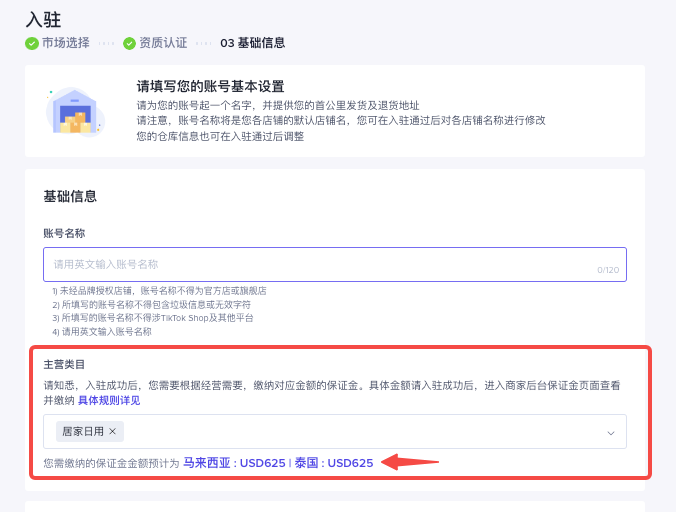Expand the 主营类目 dropdown chevron
The width and height of the screenshot is (676, 512).
coord(610,432)
